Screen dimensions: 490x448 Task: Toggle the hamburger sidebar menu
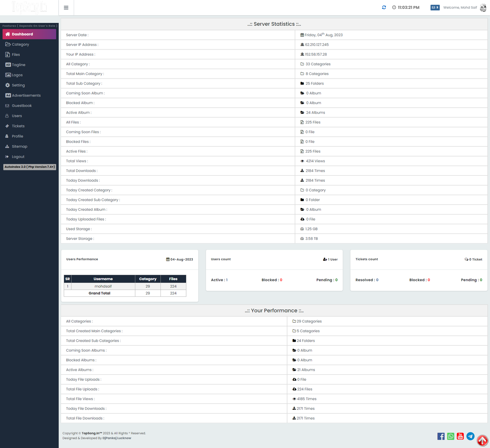(66, 8)
